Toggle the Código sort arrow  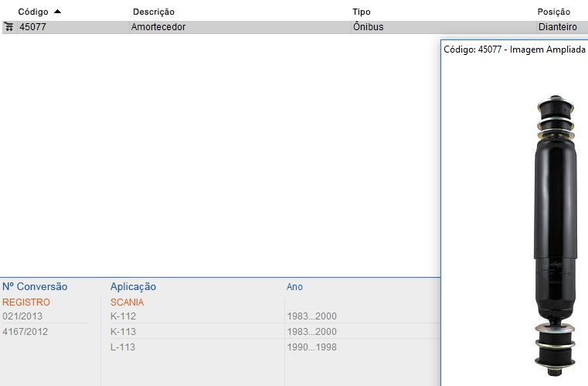(57, 12)
